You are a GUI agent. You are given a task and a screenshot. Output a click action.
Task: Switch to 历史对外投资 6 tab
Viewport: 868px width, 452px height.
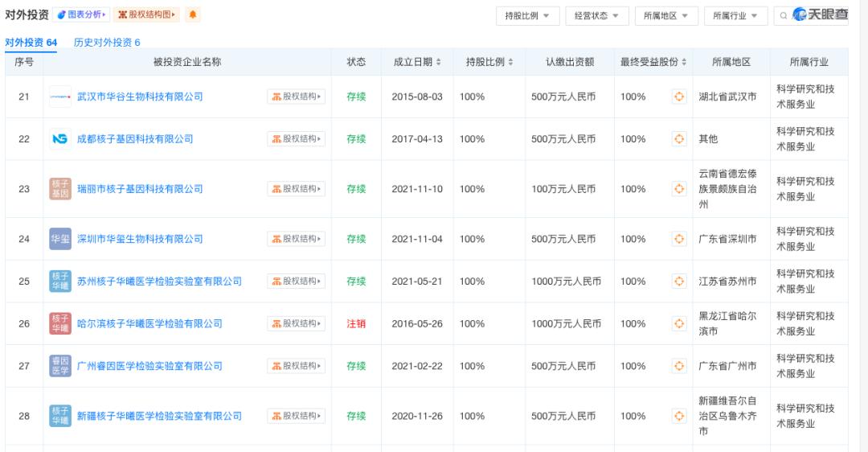[107, 43]
